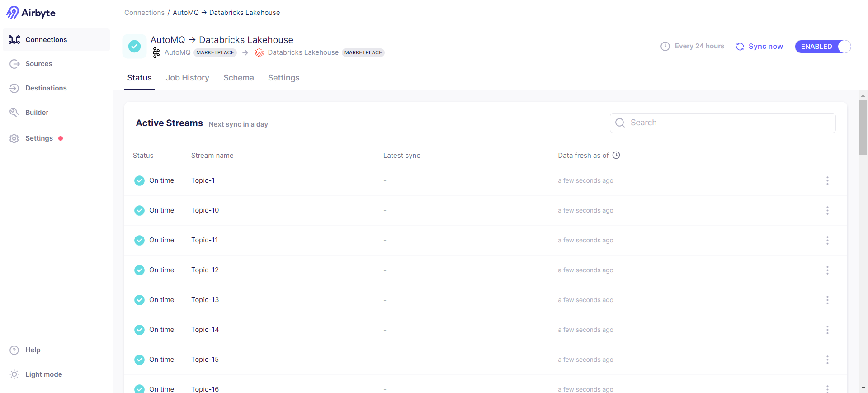Click the Databricks Lakehouse destination icon
Viewport: 868px width, 393px height.
point(259,53)
